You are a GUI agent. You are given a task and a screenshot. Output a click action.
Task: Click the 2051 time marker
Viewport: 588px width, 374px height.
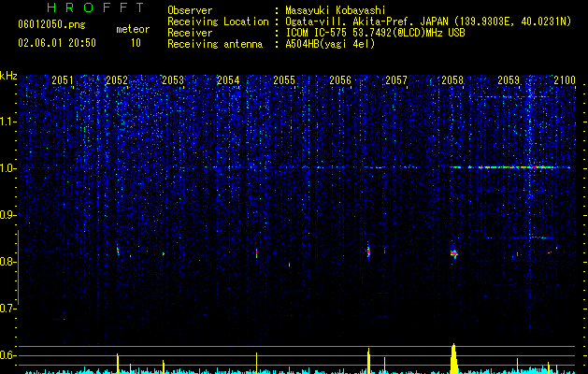[63, 80]
